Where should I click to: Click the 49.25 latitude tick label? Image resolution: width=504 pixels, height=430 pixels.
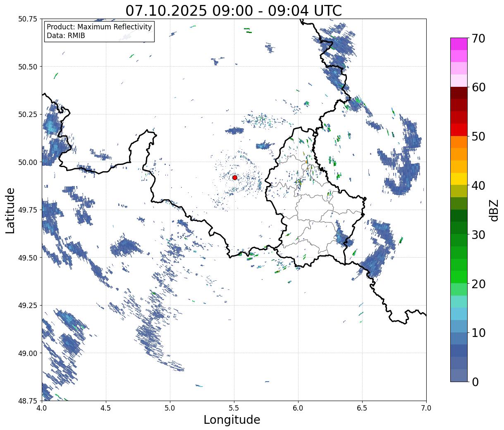click(x=28, y=305)
